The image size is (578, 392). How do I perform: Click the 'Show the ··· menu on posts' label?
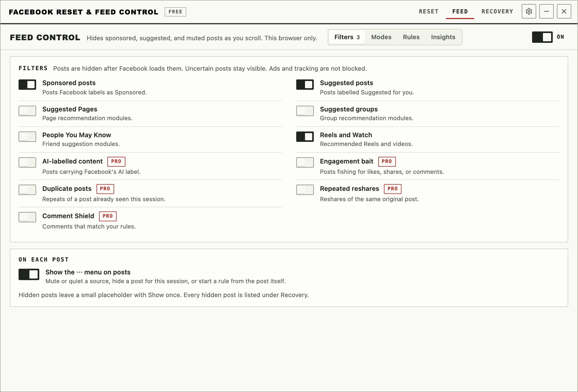88,272
